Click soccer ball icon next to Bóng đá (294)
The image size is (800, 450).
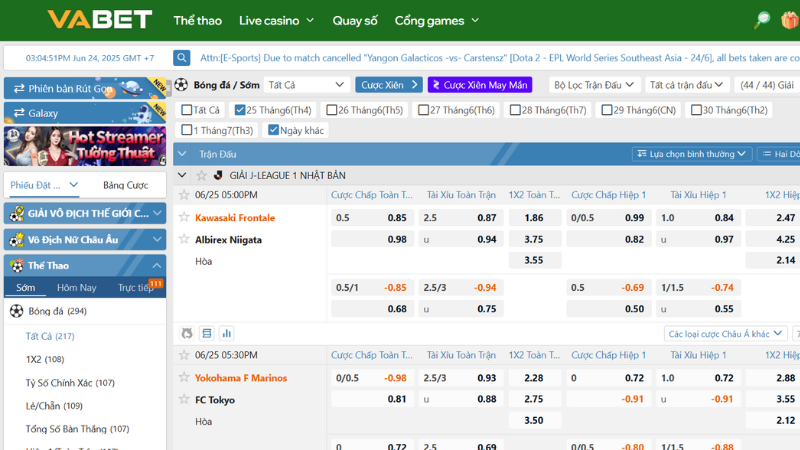16,311
